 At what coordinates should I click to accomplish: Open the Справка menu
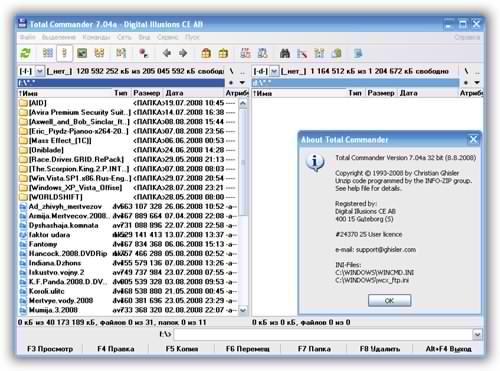coord(467,37)
